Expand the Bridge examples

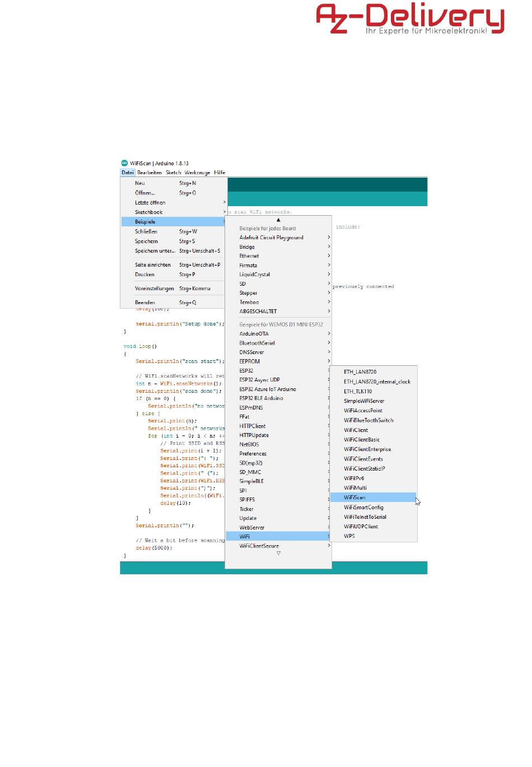(x=278, y=247)
